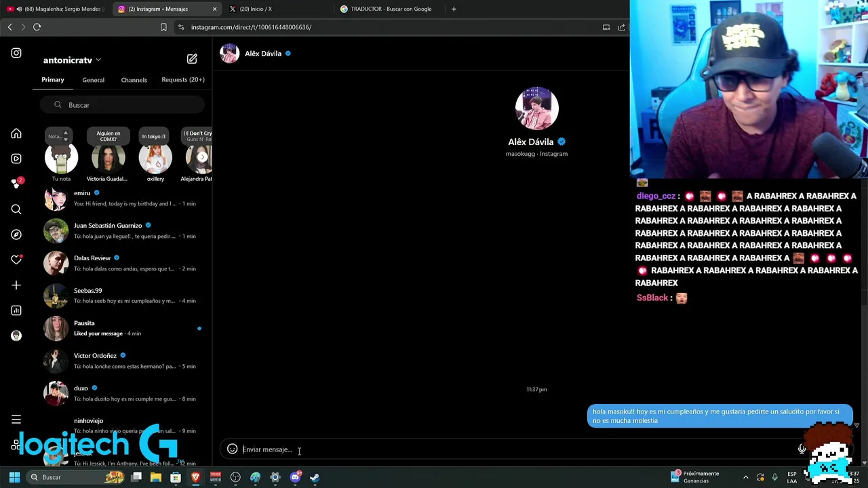
Task: Click Tu nota avatar to add note
Action: click(x=61, y=157)
